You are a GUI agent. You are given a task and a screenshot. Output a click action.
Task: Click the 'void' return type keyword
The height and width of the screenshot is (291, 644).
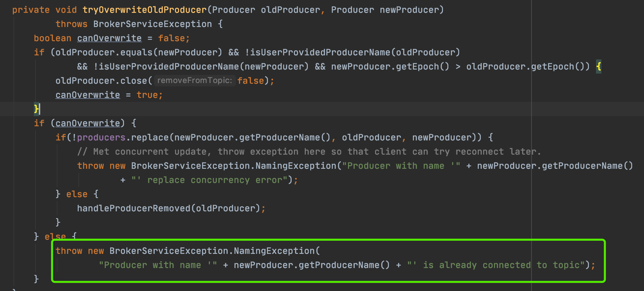[x=66, y=10]
